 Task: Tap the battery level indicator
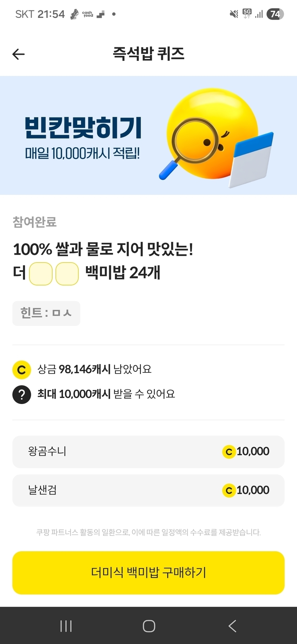pos(275,14)
